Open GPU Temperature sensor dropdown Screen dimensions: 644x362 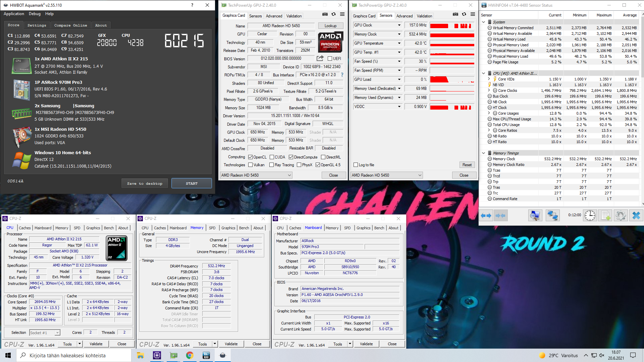coord(399,43)
